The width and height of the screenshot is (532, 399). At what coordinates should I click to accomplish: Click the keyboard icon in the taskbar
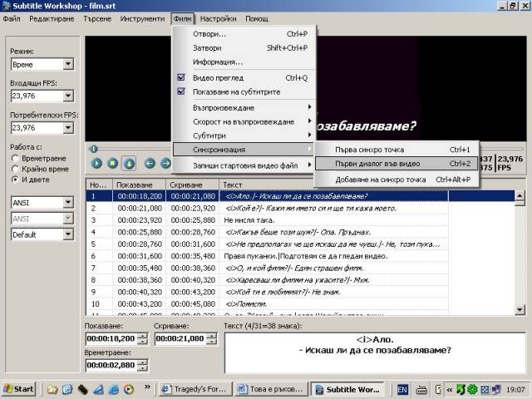tap(421, 390)
